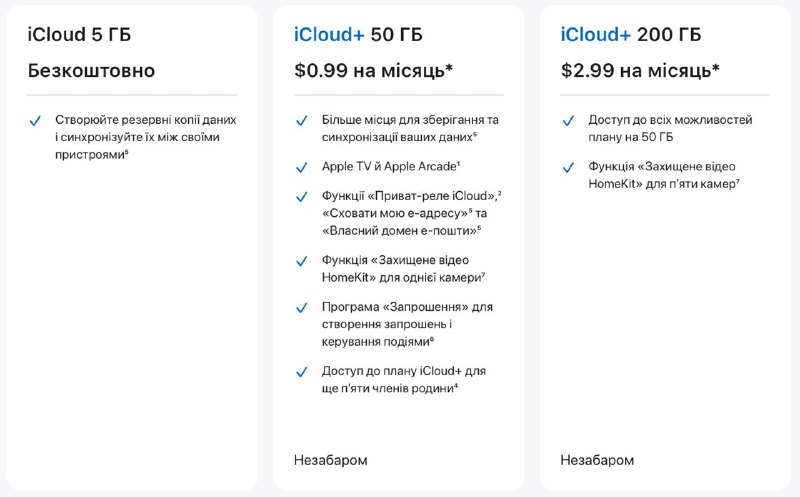Click Незабаром under the 200 ГБ plan
Image resolution: width=800 pixels, height=497 pixels.
(x=597, y=460)
